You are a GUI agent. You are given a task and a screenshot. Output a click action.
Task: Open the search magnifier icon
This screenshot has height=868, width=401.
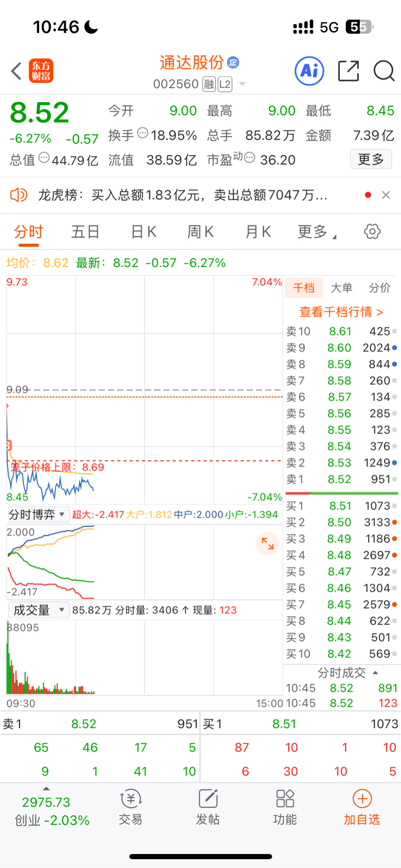pos(384,71)
